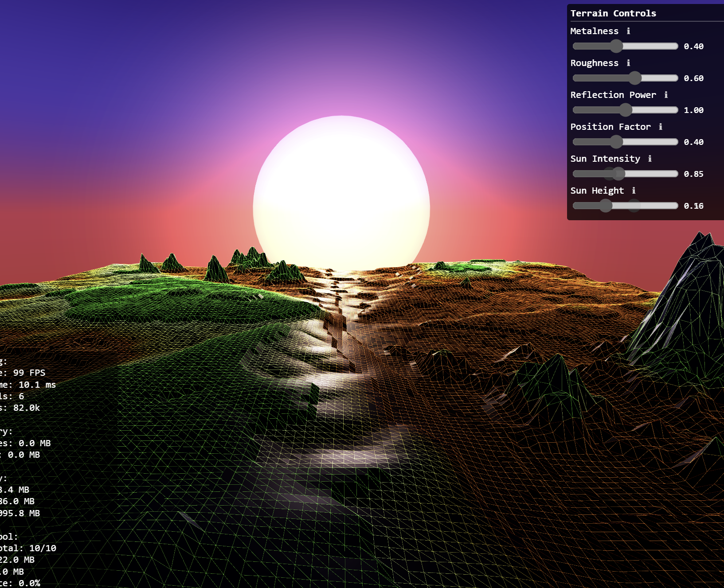Click the Roughness slider handle
The image size is (724, 588).
(635, 78)
